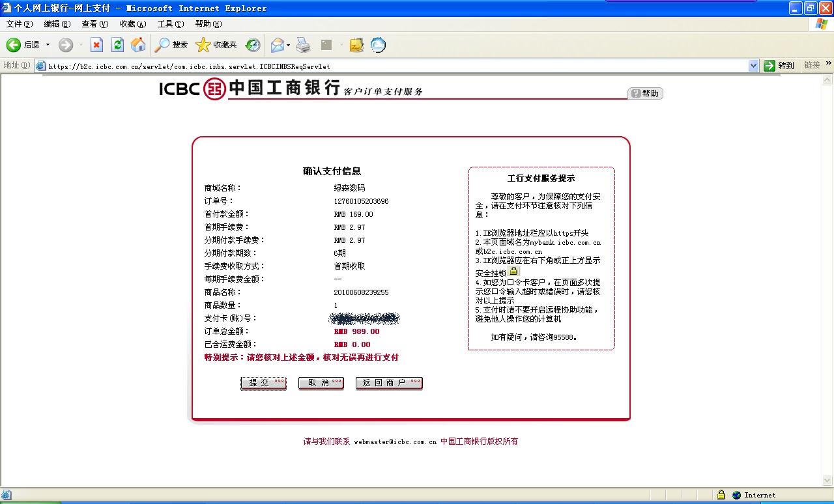This screenshot has height=504, width=834.
Task: Click the masked payment card number
Action: (x=365, y=318)
